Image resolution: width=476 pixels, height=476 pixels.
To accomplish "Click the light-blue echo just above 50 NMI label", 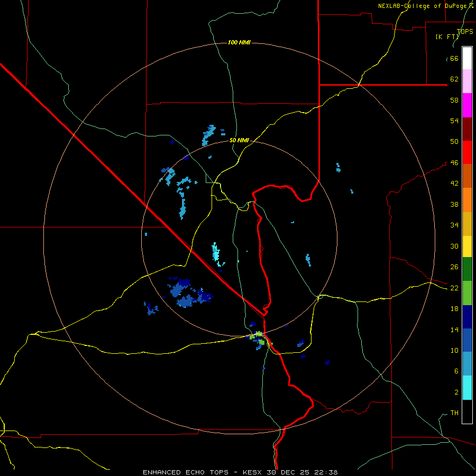I will point(208,135).
